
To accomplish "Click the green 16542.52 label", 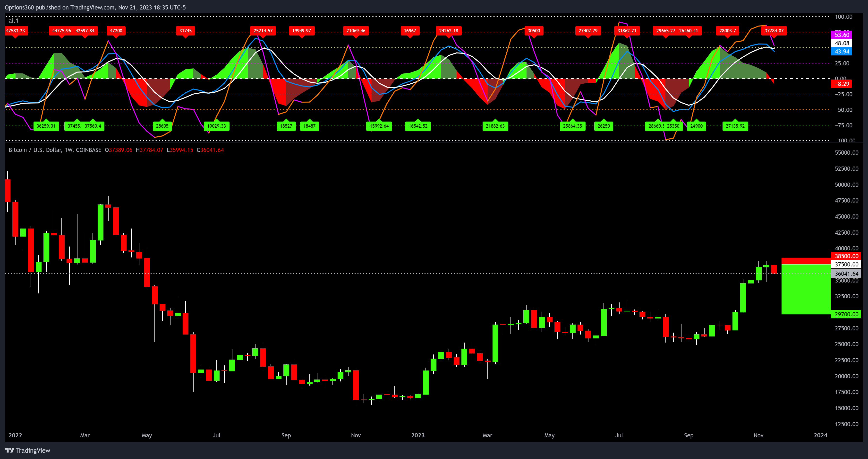I will 418,126.
